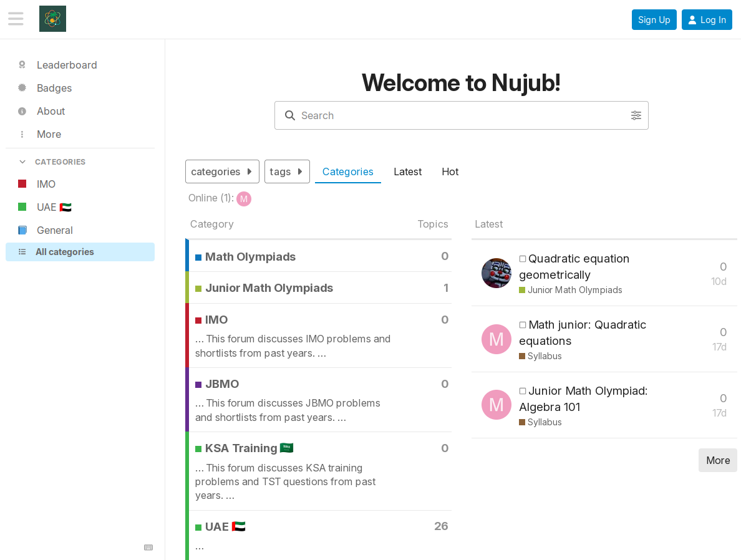Open keyboard shortcuts icon in sidebar

[x=148, y=548]
